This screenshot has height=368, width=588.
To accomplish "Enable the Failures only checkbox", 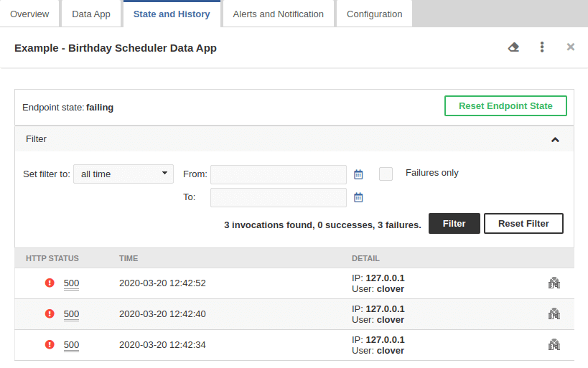I will [386, 174].
